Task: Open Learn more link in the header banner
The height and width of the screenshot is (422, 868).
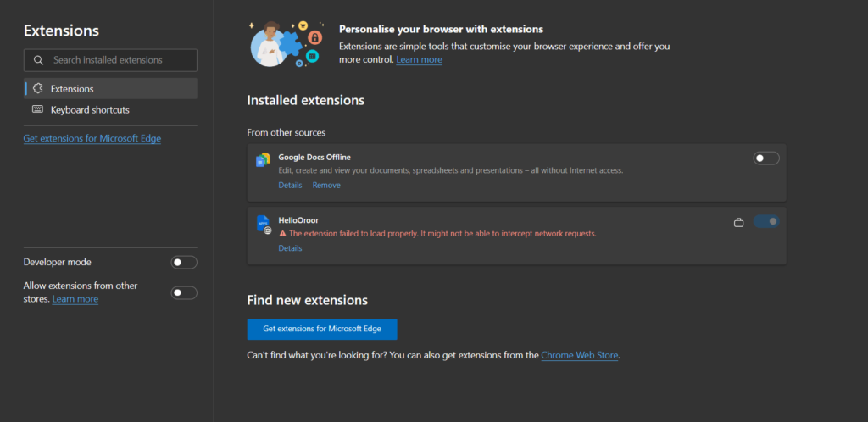Action: [419, 60]
